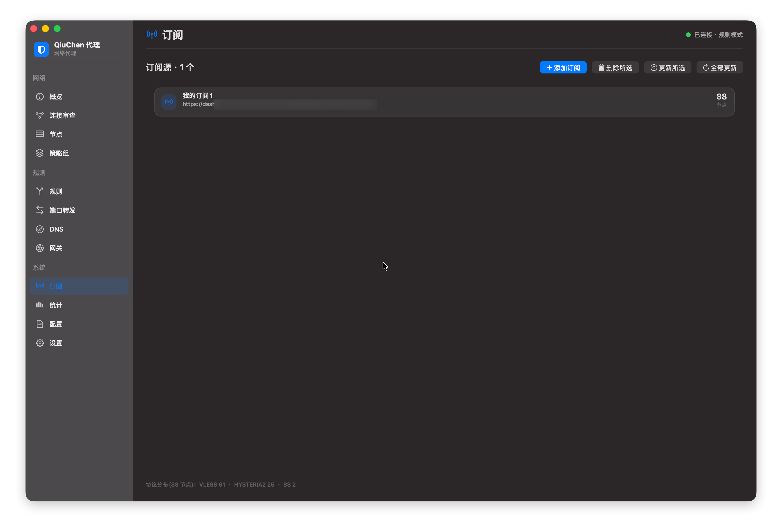Switch to the 统计 page
The image size is (782, 532).
tap(79, 305)
